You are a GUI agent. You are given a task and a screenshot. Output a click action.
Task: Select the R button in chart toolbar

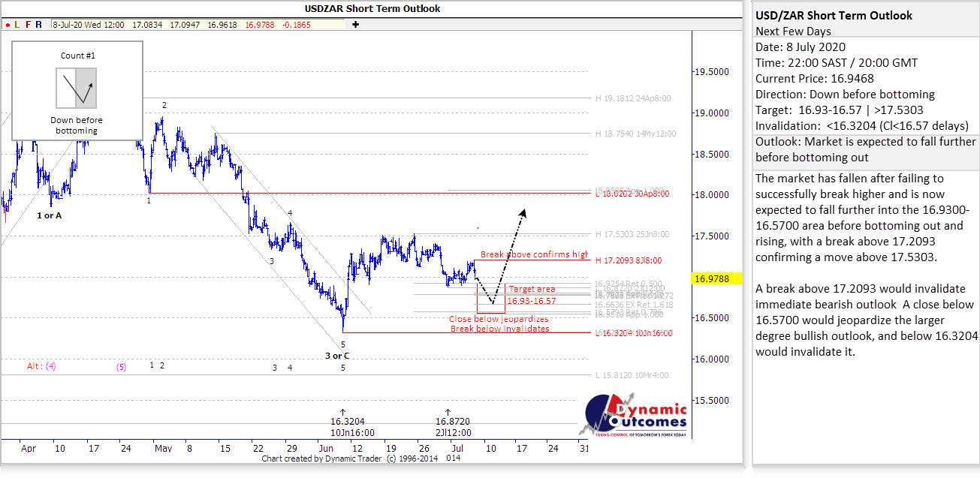click(38, 24)
